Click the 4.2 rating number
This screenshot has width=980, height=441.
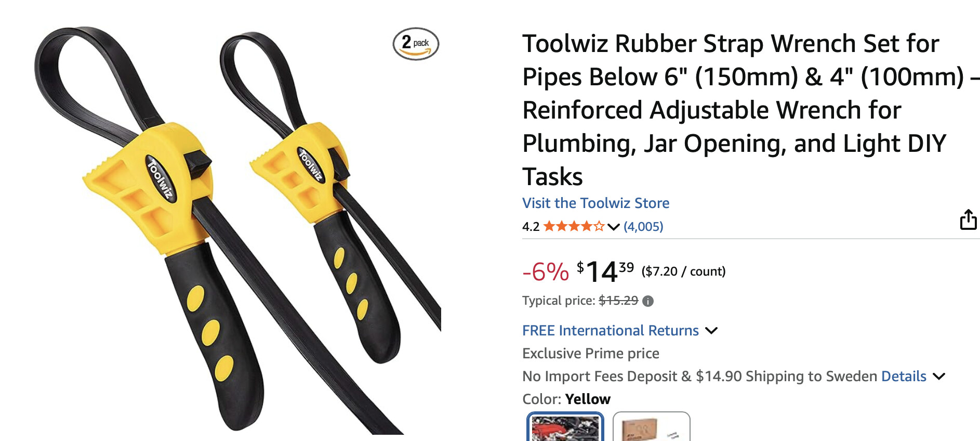click(x=531, y=227)
